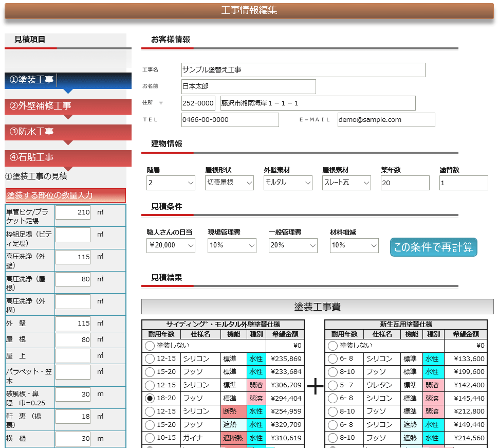Click the 希望金額 header in 外壁 table

[x=285, y=334]
